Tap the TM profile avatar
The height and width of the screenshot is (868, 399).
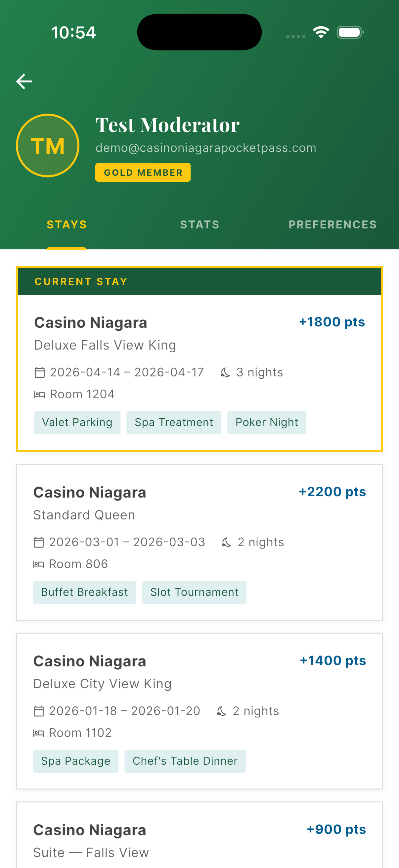click(47, 146)
